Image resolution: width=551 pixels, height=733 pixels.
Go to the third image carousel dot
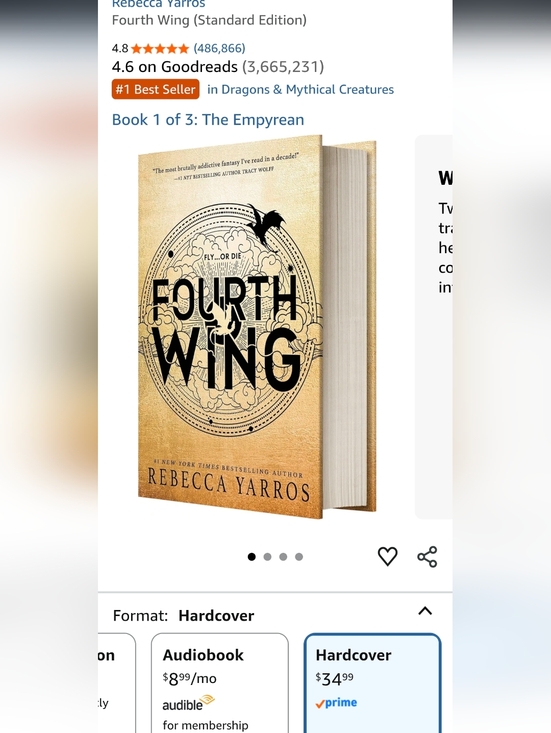[x=283, y=557]
